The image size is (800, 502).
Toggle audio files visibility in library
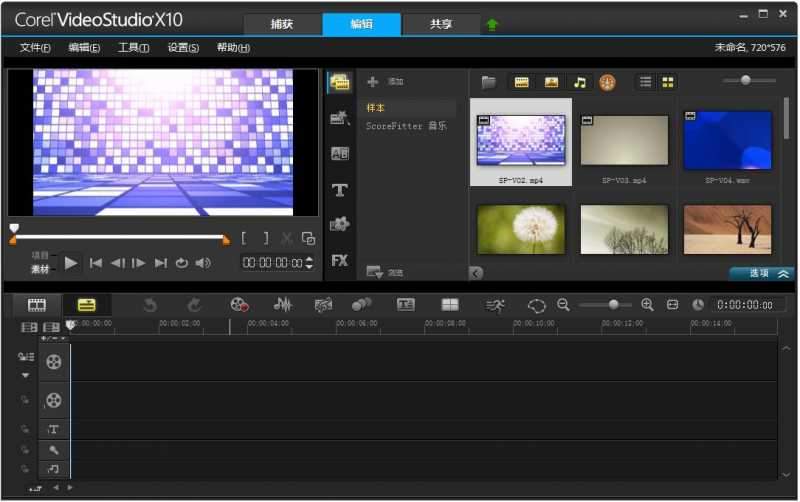click(x=579, y=82)
